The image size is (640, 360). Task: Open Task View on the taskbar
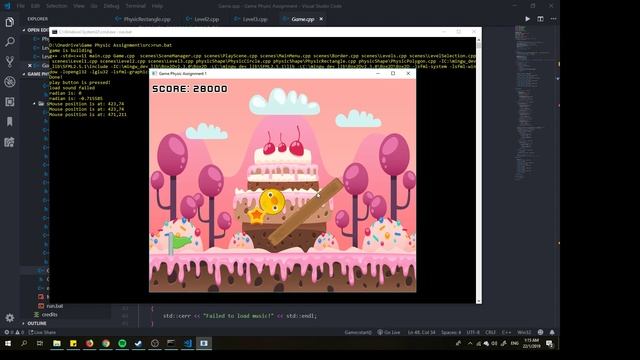tap(40, 344)
